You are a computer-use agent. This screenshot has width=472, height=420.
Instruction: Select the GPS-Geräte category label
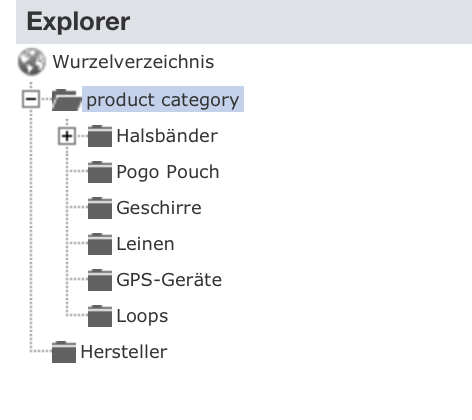(169, 280)
